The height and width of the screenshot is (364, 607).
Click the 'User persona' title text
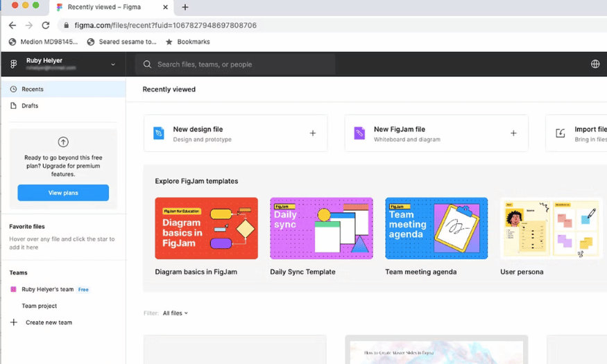522,272
